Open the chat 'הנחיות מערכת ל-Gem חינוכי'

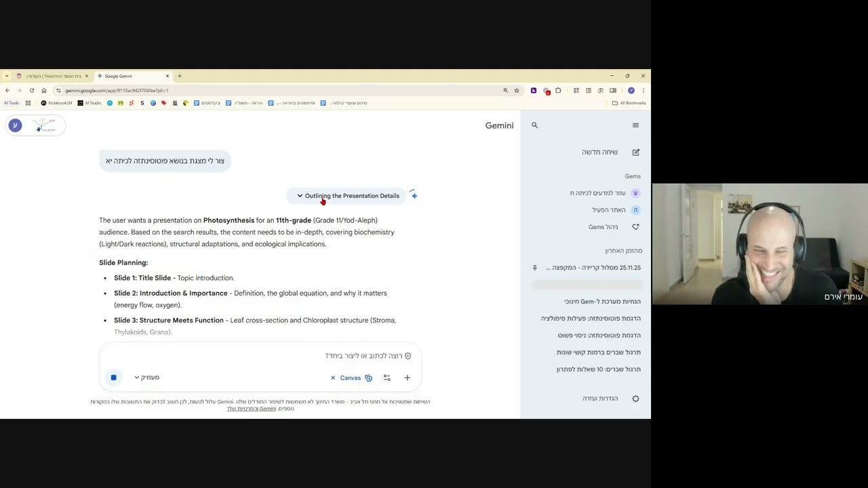pos(602,302)
